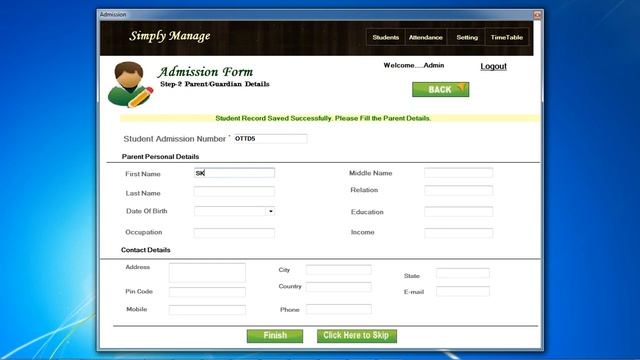Click the Click Here to Skip button
Screen dimensions: 640x360
[356, 336]
